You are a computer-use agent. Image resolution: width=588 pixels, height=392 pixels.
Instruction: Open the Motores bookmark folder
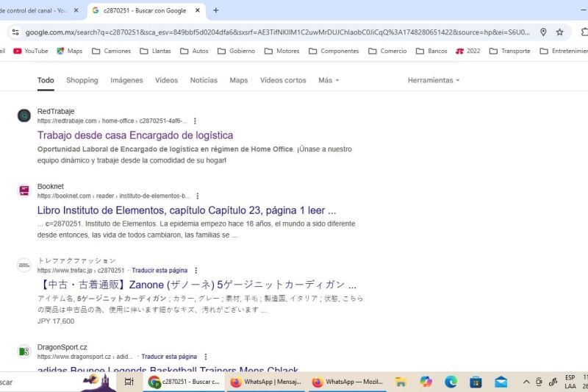coord(282,51)
